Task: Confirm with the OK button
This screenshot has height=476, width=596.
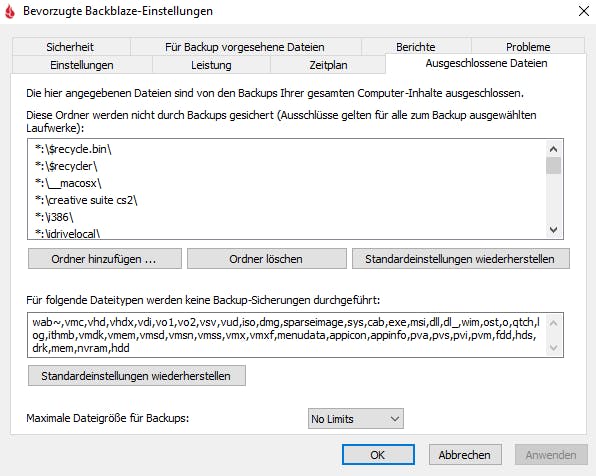Action: click(x=378, y=455)
